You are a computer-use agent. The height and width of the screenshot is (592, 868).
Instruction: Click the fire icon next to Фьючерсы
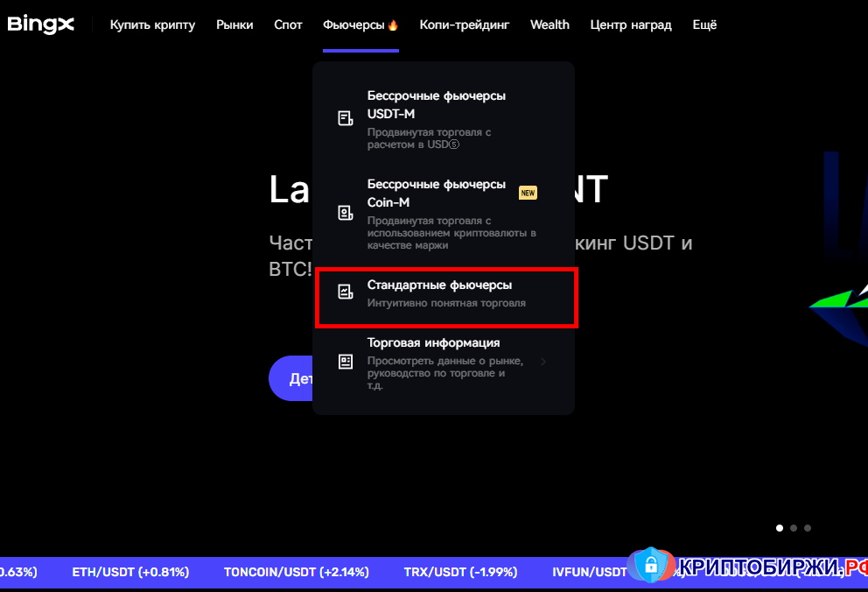[x=393, y=25]
